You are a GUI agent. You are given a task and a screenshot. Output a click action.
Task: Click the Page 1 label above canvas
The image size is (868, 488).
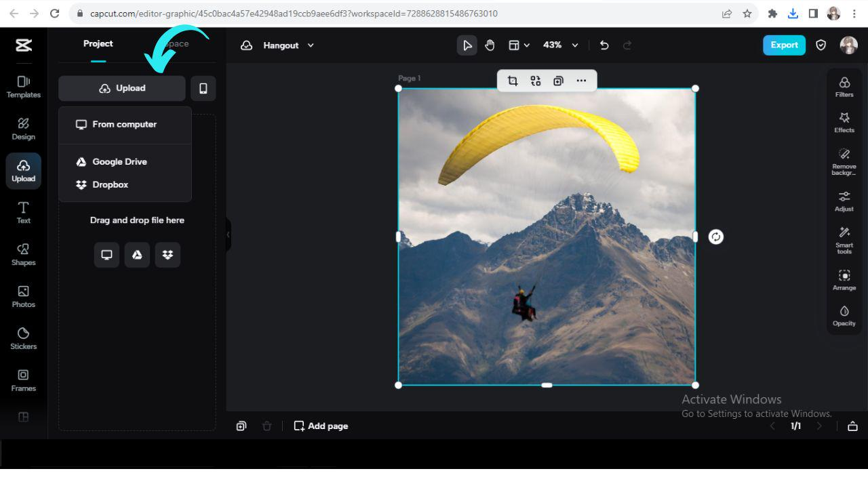click(x=410, y=79)
